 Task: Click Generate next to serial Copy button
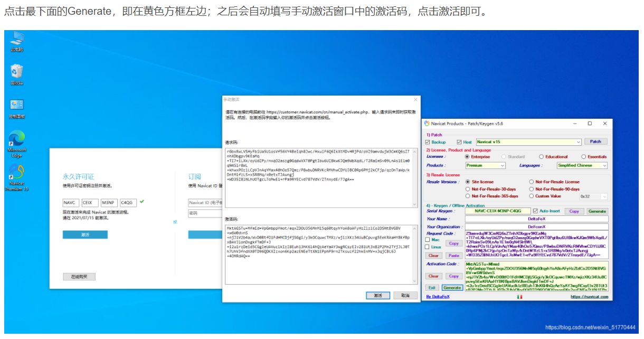click(x=597, y=211)
